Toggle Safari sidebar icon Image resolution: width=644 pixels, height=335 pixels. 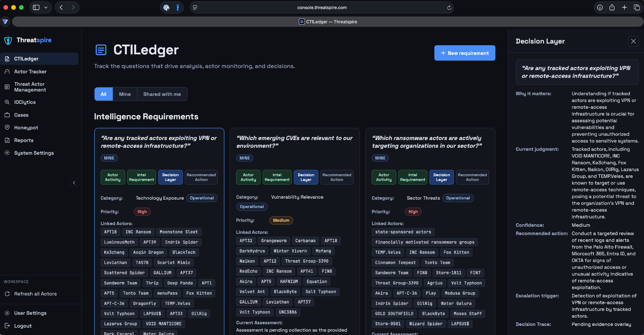tap(36, 7)
